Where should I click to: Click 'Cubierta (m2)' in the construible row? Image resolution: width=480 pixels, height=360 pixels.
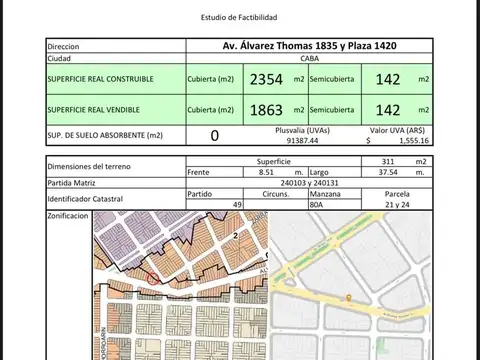pos(211,79)
